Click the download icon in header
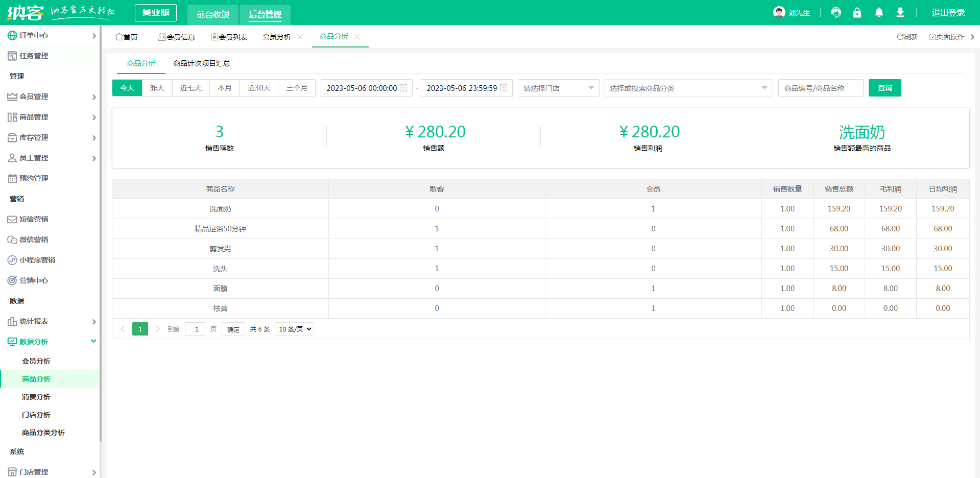 (900, 12)
